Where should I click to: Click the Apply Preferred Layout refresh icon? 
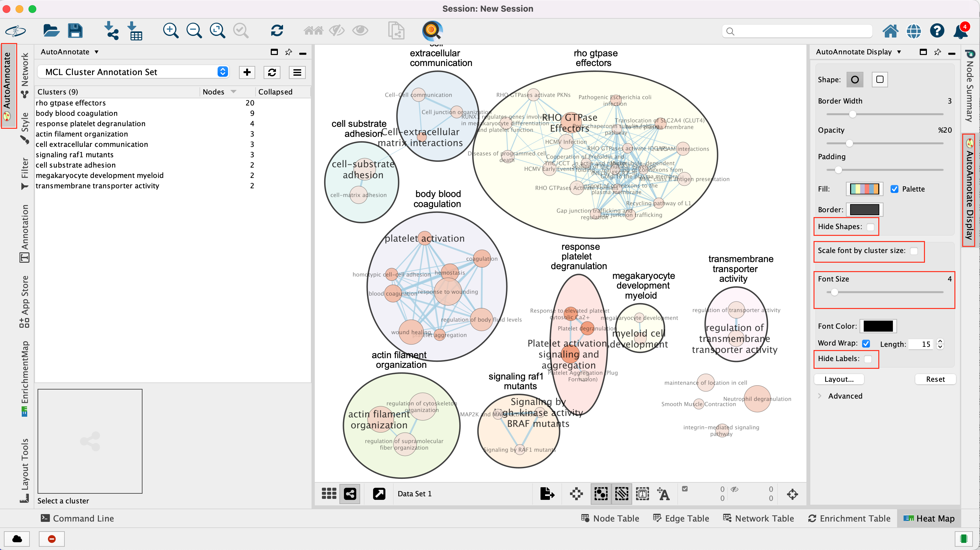277,30
